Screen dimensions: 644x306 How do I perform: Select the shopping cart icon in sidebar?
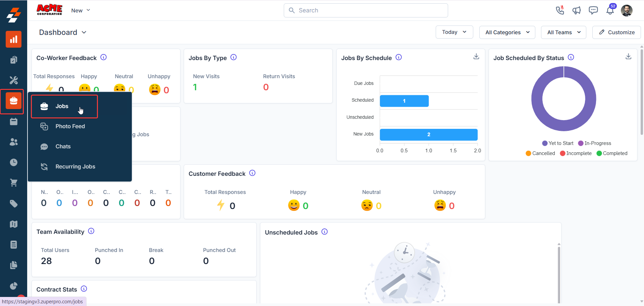pos(13,183)
